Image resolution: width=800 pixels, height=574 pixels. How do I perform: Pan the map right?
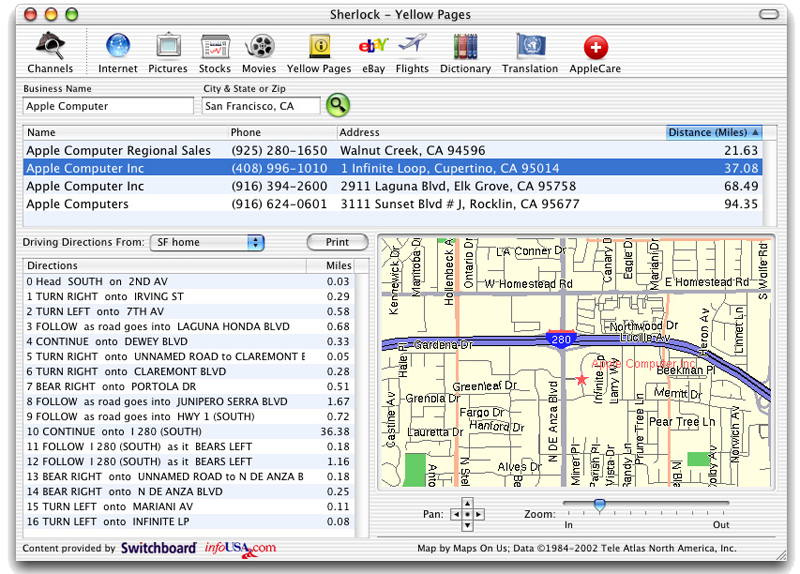point(479,514)
